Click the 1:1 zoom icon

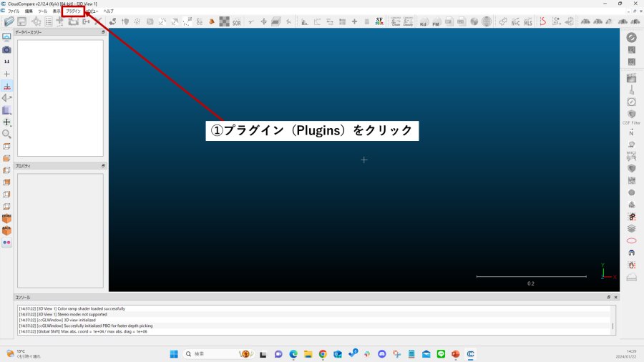tap(6, 62)
